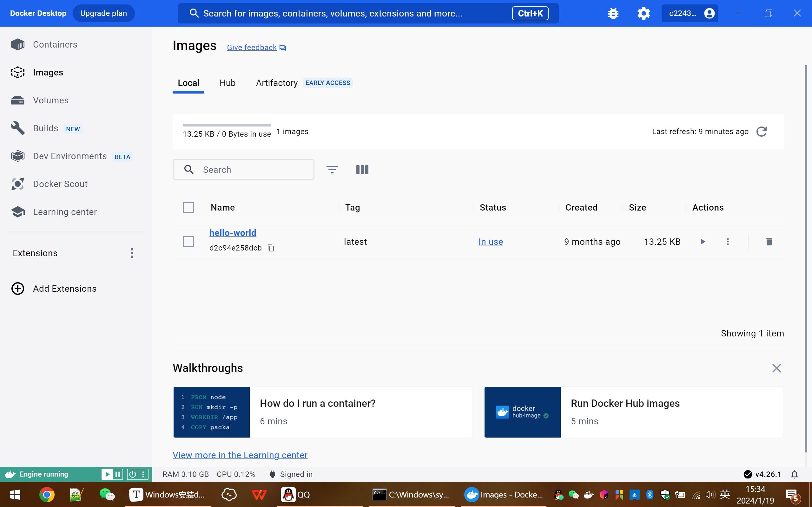
Task: Open Dev Environments in sidebar
Action: (x=70, y=156)
